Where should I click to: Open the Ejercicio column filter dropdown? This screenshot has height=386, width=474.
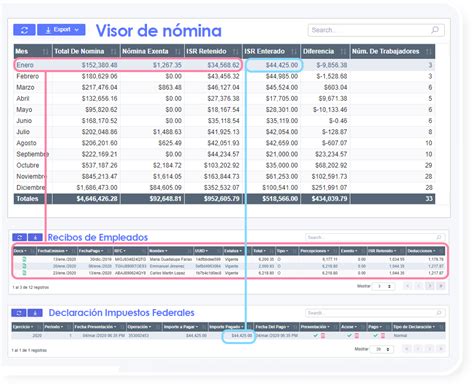32,327
